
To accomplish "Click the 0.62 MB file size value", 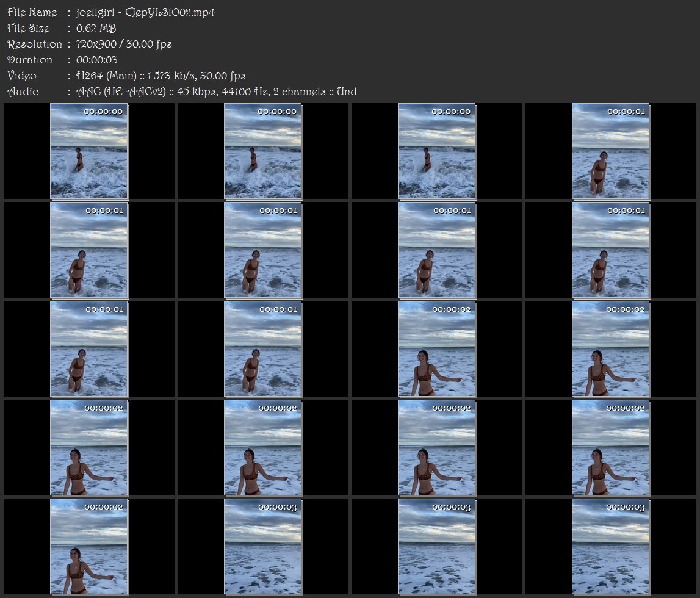I will 96,28.
